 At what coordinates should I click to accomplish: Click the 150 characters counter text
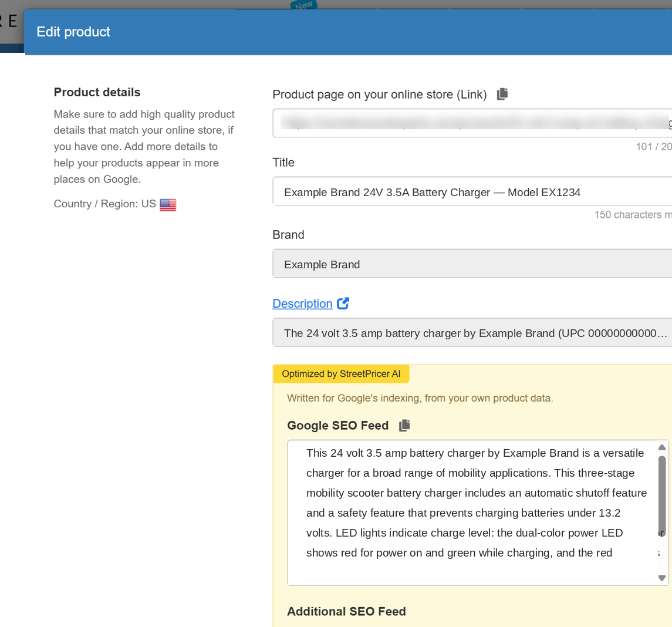click(633, 215)
